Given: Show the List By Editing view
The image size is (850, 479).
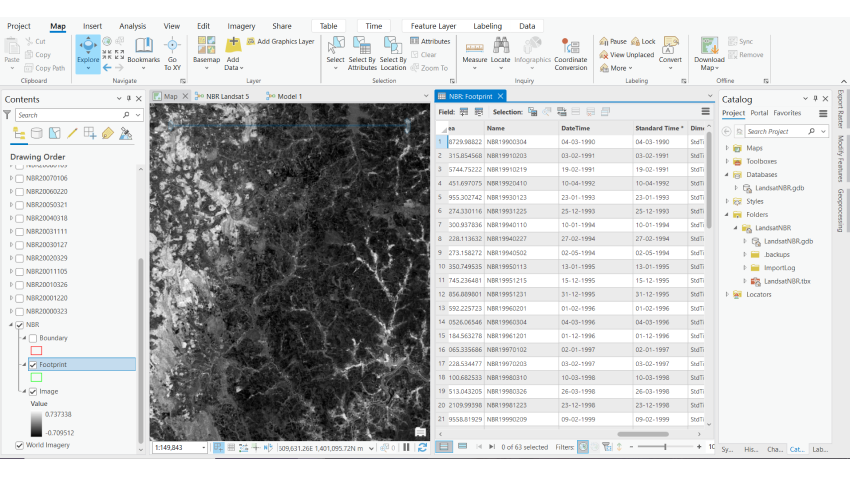Looking at the screenshot, I should [72, 133].
